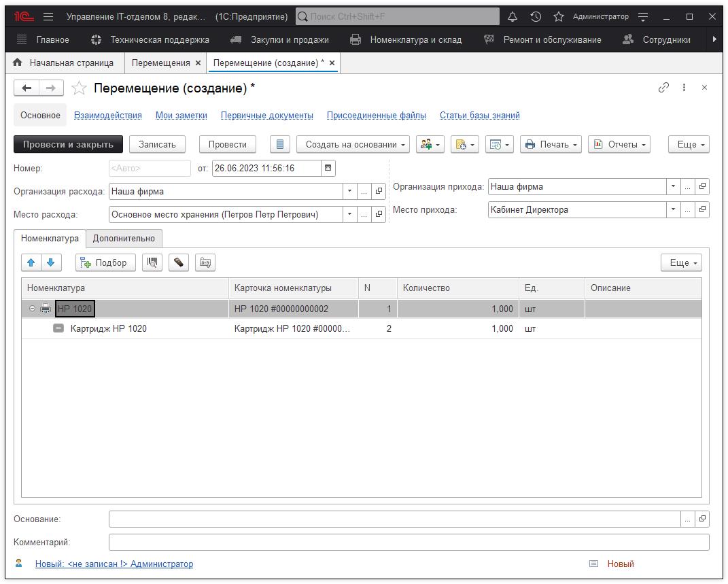Click the notifications bell icon
The image size is (728, 584).
click(x=513, y=16)
